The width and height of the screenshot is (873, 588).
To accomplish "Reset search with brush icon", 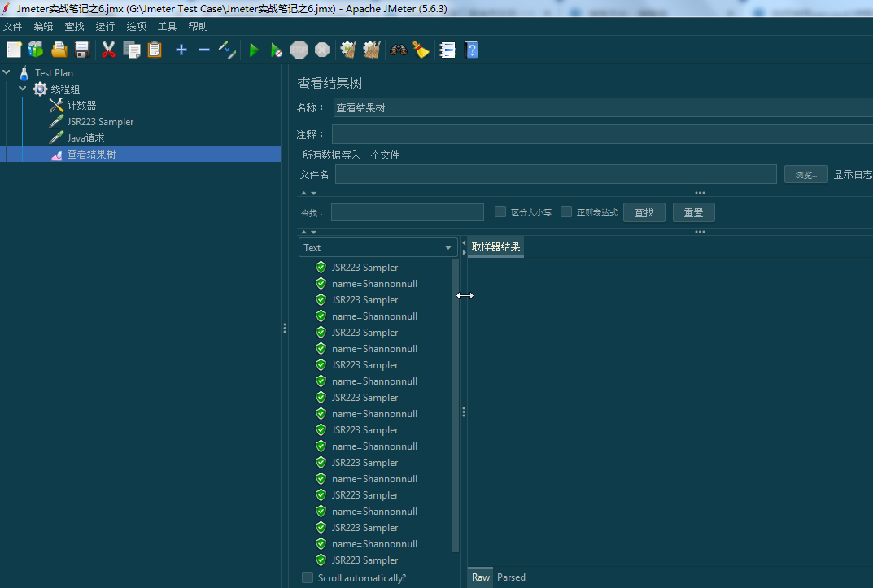I will (421, 50).
